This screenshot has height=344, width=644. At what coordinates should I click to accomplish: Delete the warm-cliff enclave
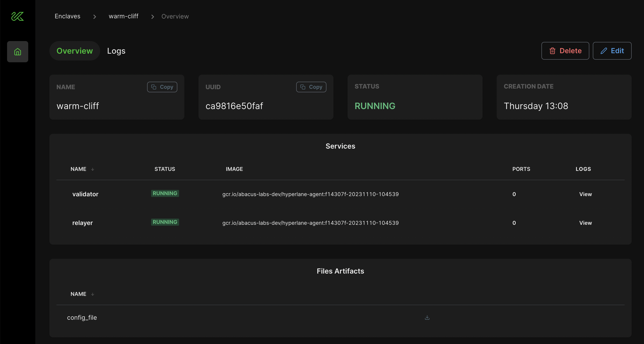pyautogui.click(x=565, y=51)
